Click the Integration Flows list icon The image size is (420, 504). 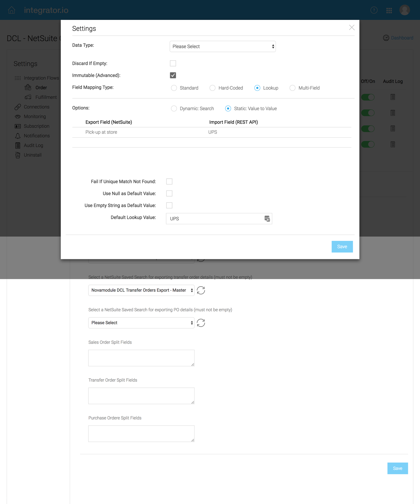click(18, 78)
